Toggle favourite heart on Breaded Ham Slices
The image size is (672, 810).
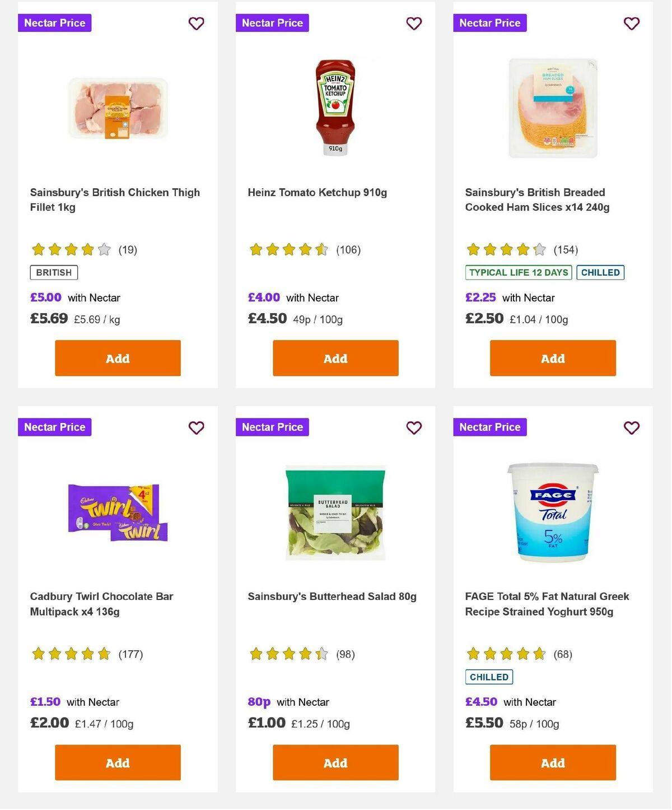click(631, 24)
